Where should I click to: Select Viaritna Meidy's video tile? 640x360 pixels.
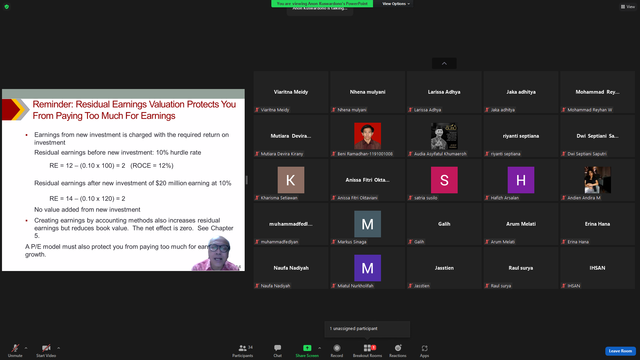coord(291,92)
